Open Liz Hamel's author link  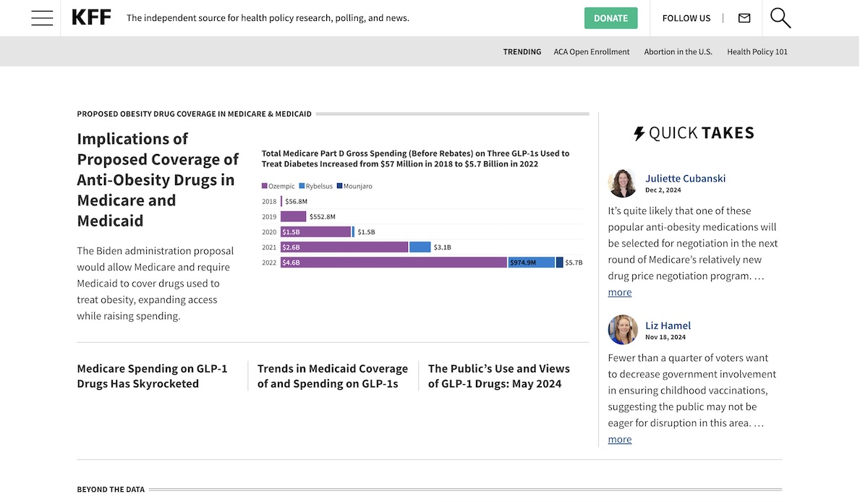click(668, 326)
